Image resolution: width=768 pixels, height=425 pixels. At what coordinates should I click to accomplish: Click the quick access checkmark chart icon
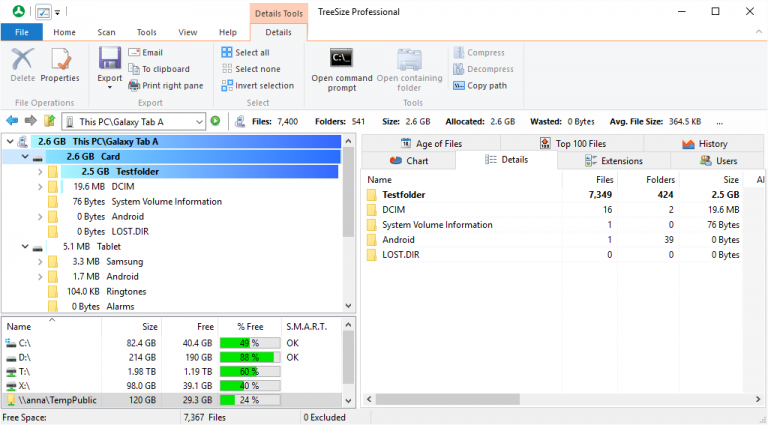(43, 12)
